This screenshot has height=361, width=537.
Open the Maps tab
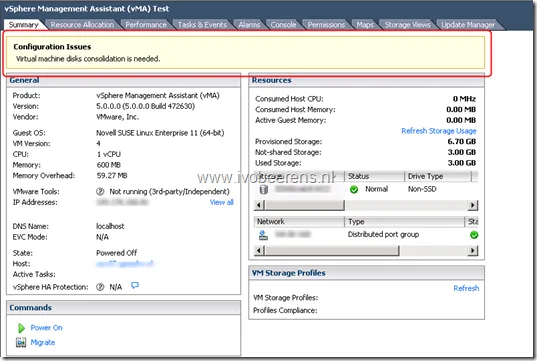(365, 25)
